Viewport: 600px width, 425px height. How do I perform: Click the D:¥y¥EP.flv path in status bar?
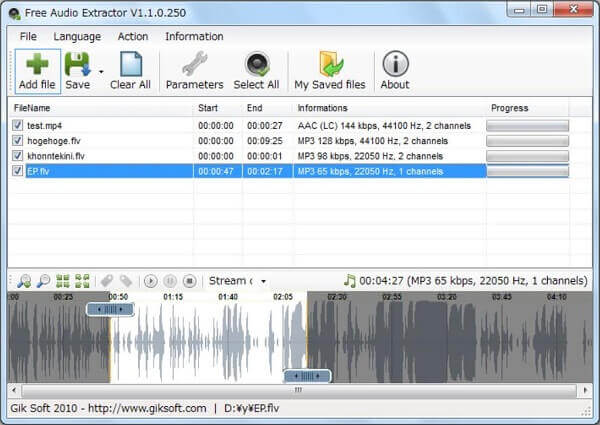tap(251, 409)
